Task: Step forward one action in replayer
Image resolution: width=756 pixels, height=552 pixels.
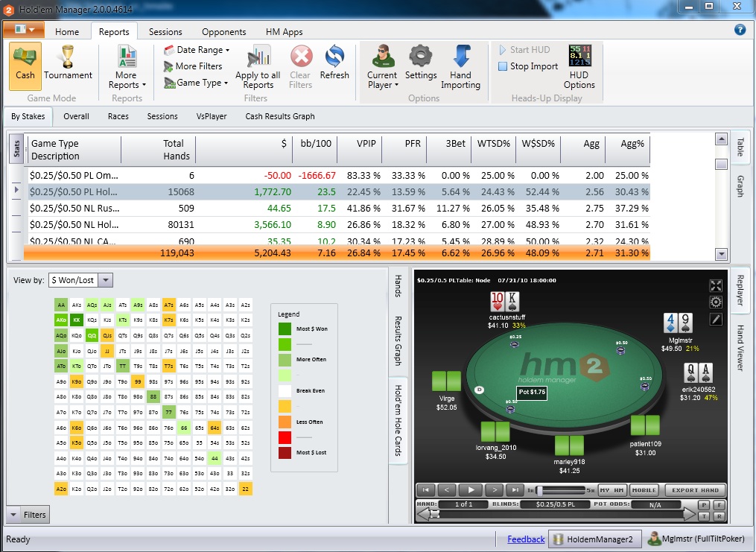Action: click(495, 490)
